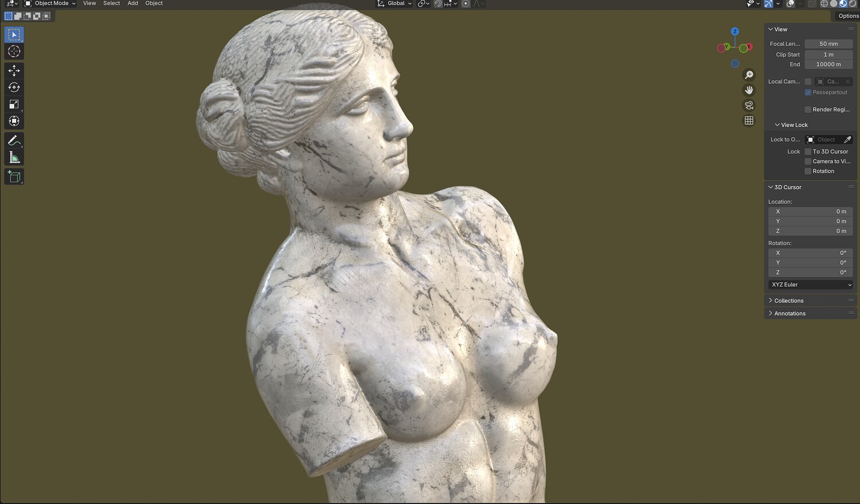860x504 pixels.
Task: Set selection mode to extend
Action: 18,16
